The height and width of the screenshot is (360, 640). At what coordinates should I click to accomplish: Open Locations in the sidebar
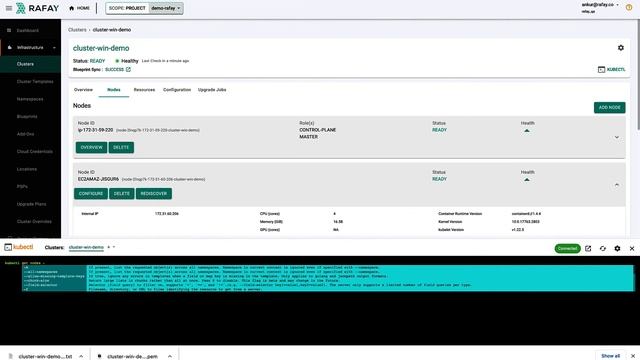(x=27, y=169)
